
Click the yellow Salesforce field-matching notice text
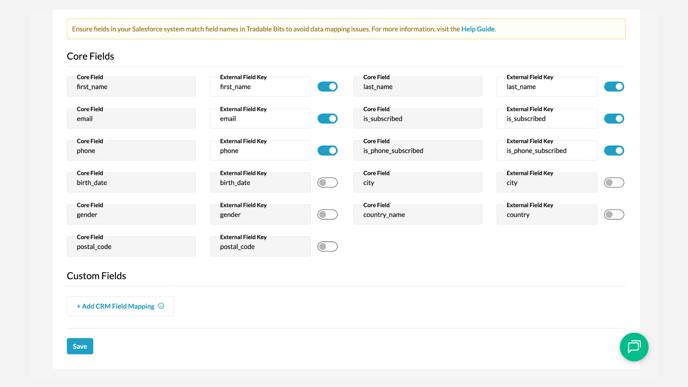[x=284, y=29]
